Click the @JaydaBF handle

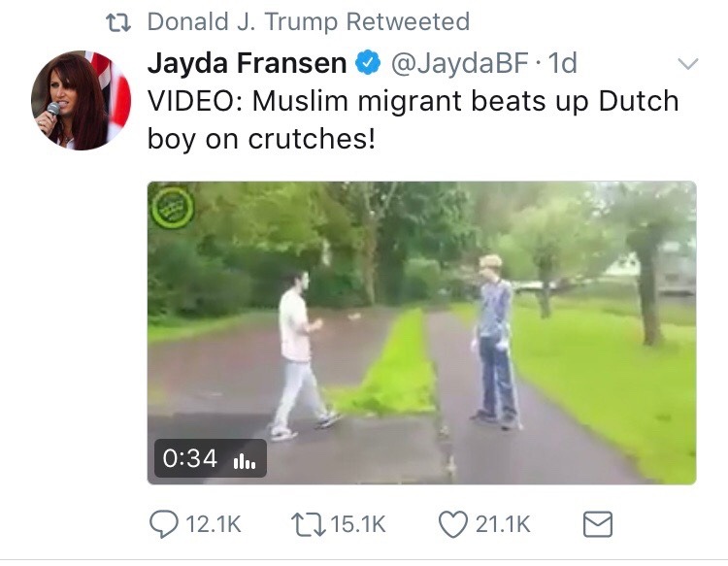coord(460,63)
